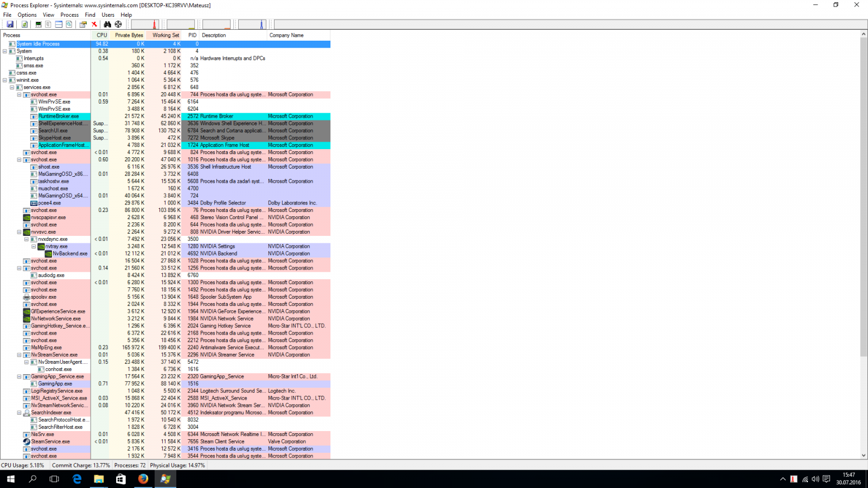Open the Options menu

[27, 15]
